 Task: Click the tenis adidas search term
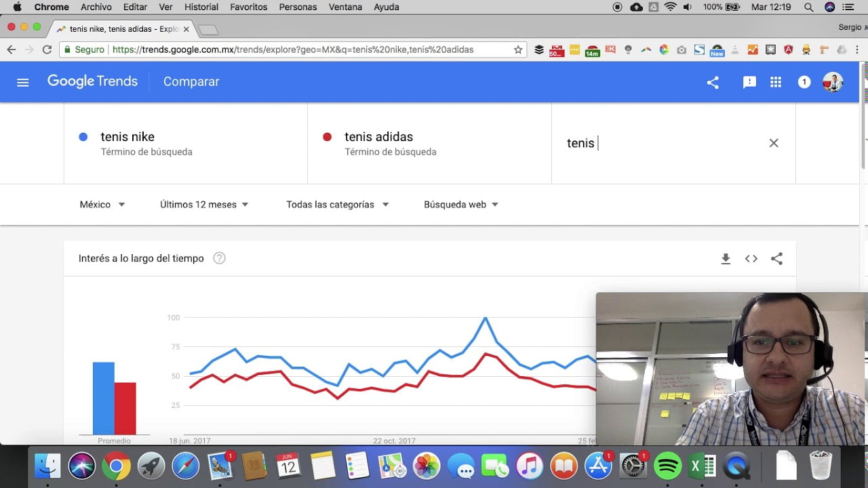point(378,137)
